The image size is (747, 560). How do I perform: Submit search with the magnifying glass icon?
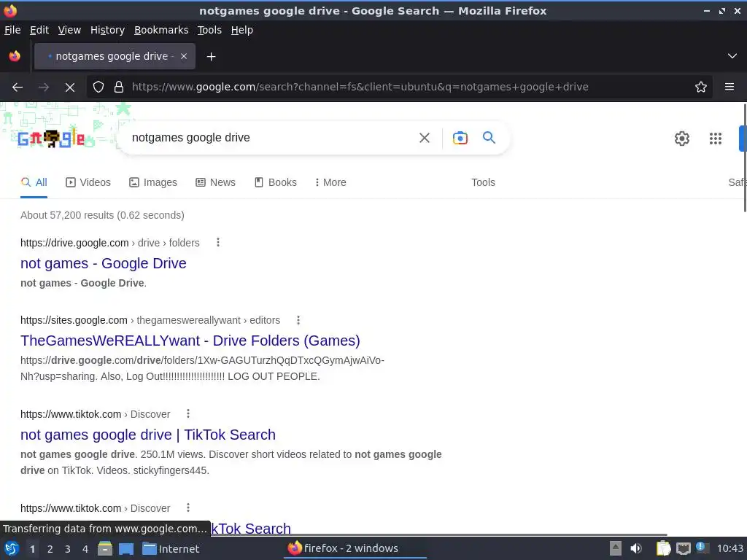point(489,138)
